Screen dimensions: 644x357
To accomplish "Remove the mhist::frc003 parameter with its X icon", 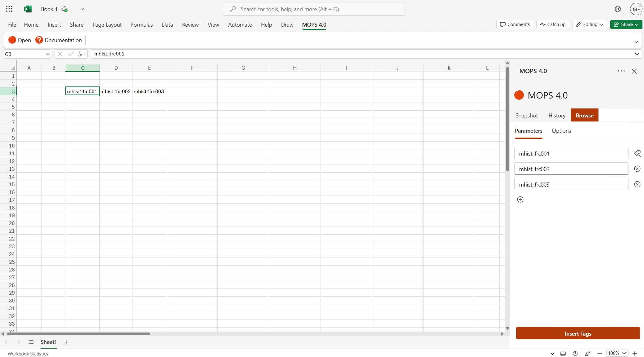I will [x=637, y=184].
